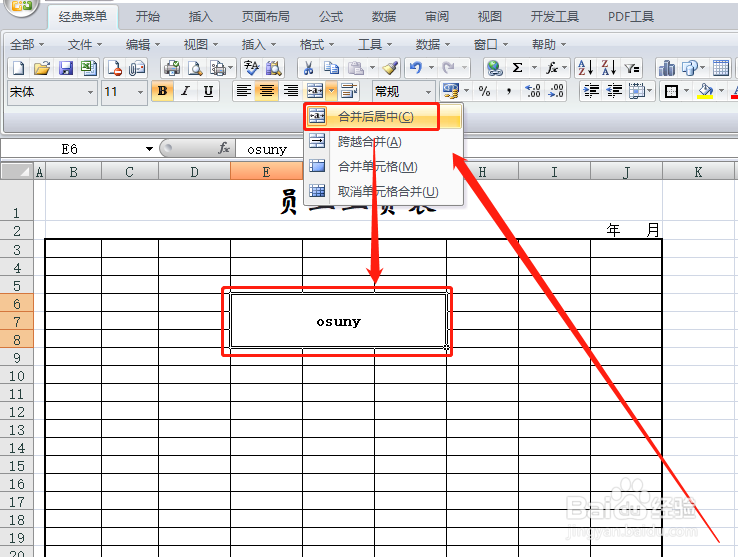The width and height of the screenshot is (738, 557).
Task: Select 取消单元格合并(U) option
Action: (383, 191)
